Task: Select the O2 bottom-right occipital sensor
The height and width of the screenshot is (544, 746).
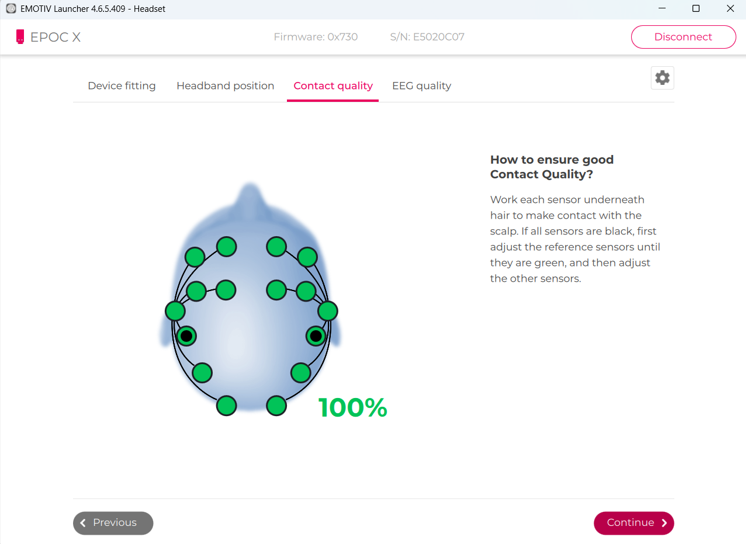Action: 276,406
